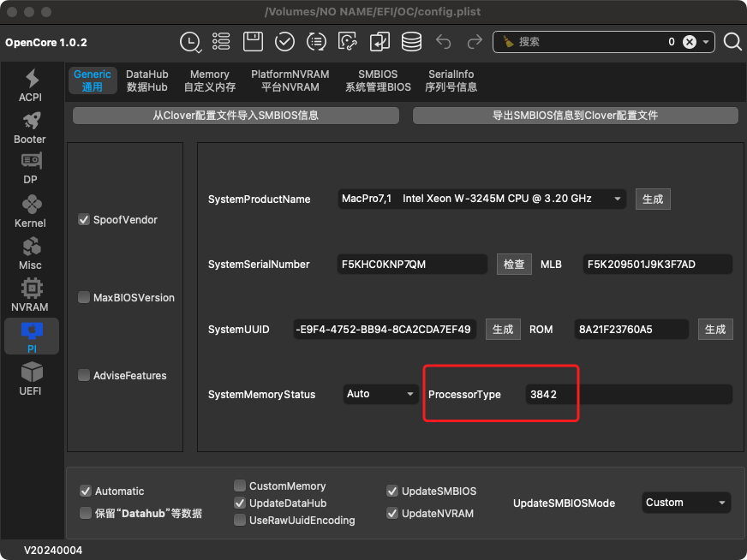The image size is (747, 560).
Task: Switch to DataHub 数据Hub tab
Action: pyautogui.click(x=147, y=80)
